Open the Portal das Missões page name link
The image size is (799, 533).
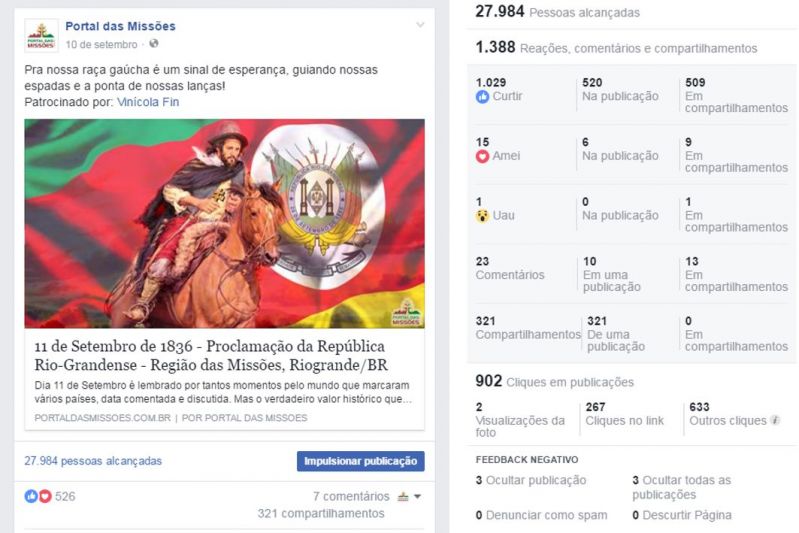[120, 26]
